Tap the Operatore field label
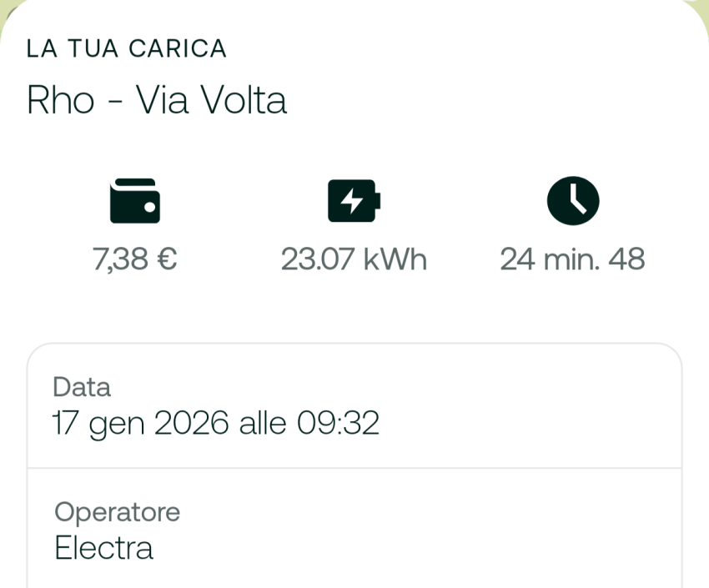Viewport: 709px width, 588px height. click(x=117, y=511)
